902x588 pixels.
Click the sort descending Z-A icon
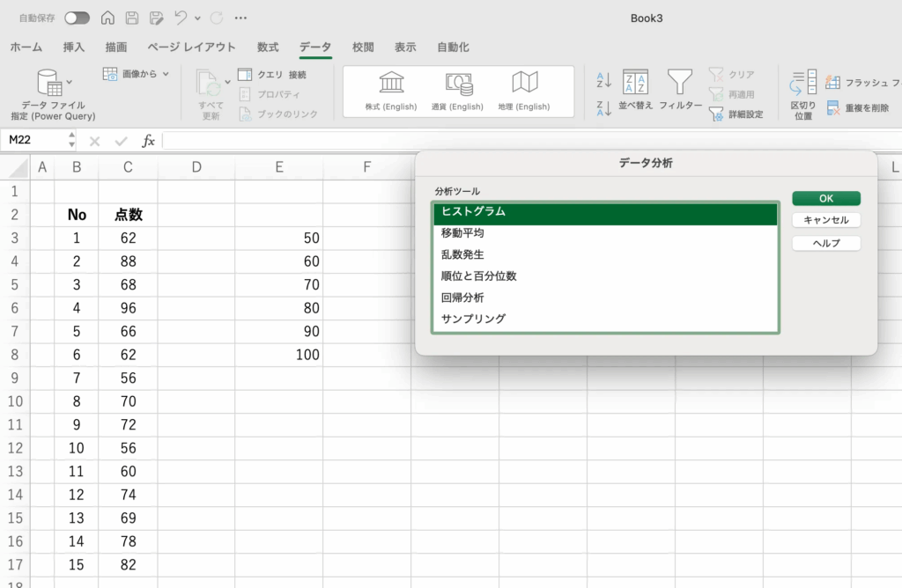[x=604, y=108]
